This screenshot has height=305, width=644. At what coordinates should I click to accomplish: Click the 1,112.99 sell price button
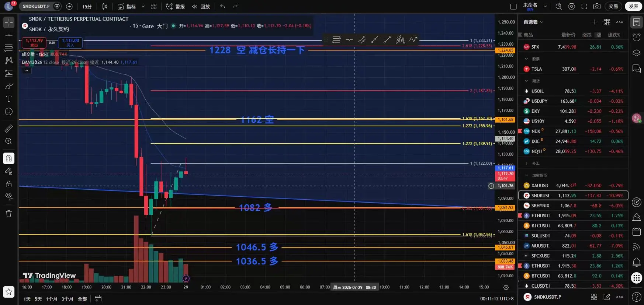click(34, 43)
